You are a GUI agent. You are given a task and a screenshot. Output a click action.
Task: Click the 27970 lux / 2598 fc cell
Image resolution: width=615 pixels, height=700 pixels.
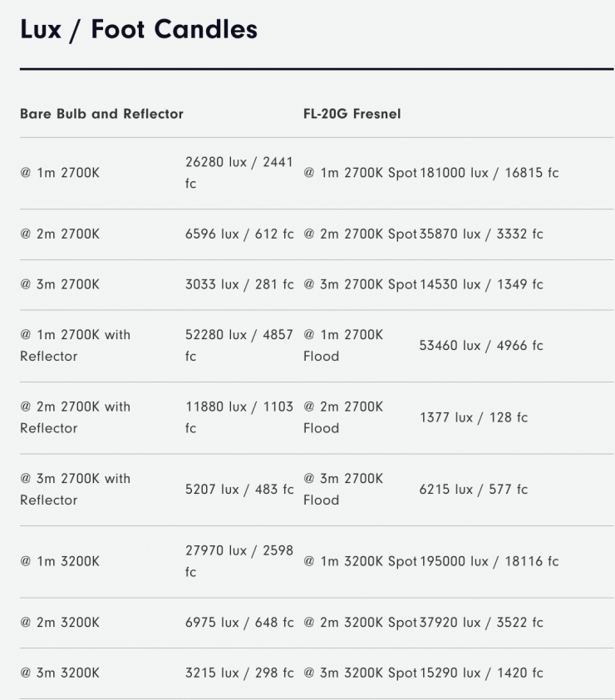(x=239, y=561)
